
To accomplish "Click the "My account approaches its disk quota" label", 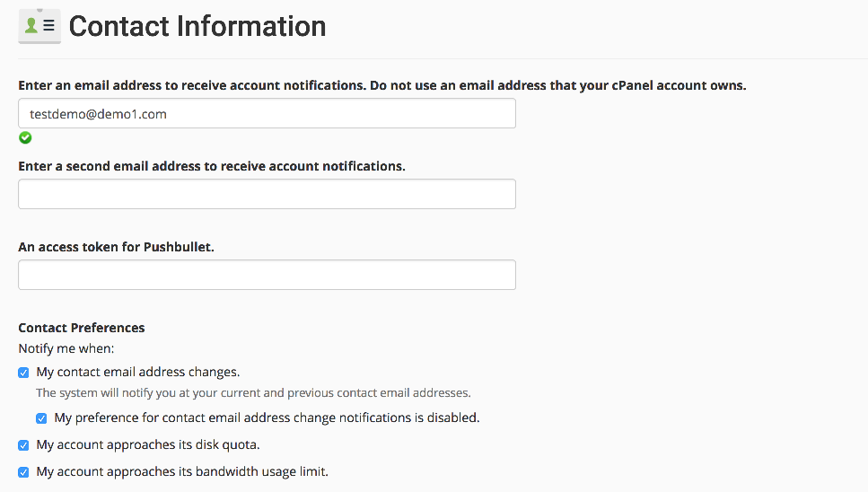I will [148, 444].
